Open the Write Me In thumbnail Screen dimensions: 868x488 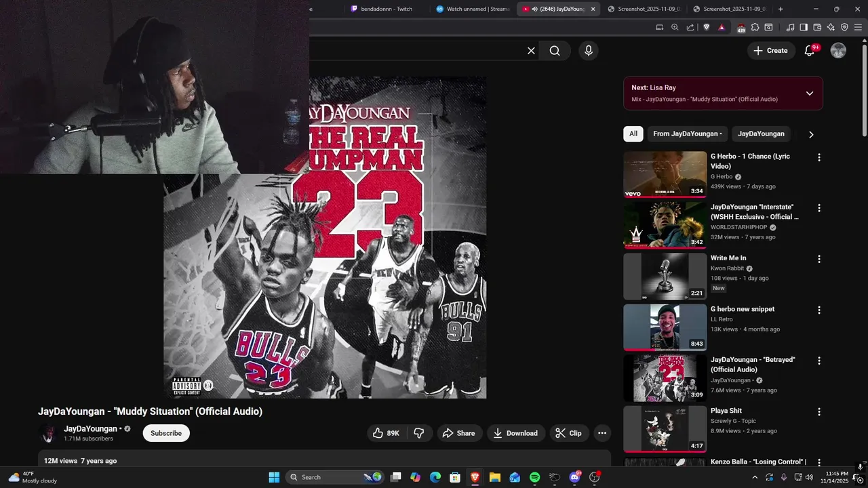tap(665, 276)
